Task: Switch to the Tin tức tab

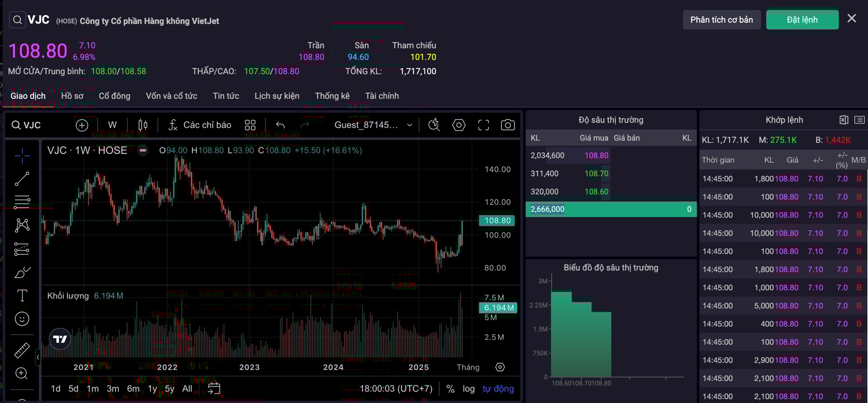Action: (226, 96)
